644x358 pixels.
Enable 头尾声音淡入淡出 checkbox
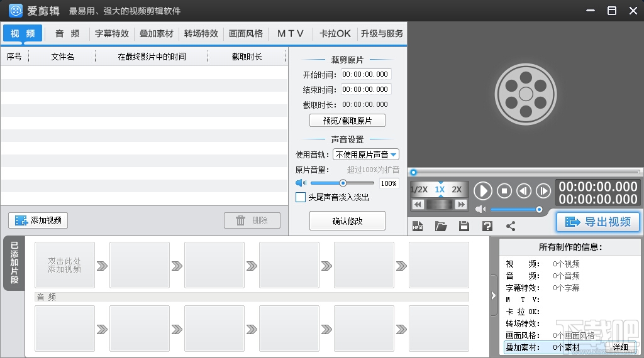point(301,197)
